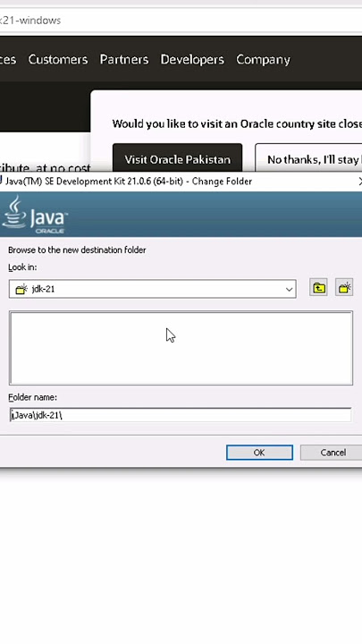
Task: Create a new folder icon
Action: pyautogui.click(x=344, y=288)
